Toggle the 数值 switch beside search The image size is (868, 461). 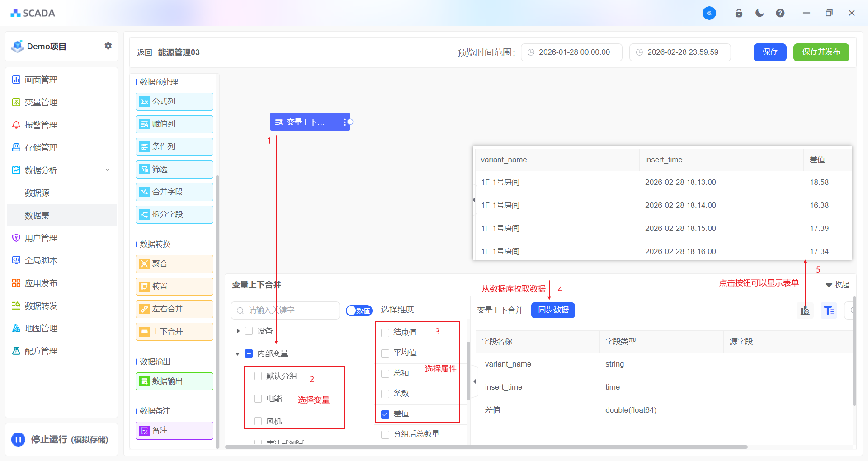click(x=359, y=310)
